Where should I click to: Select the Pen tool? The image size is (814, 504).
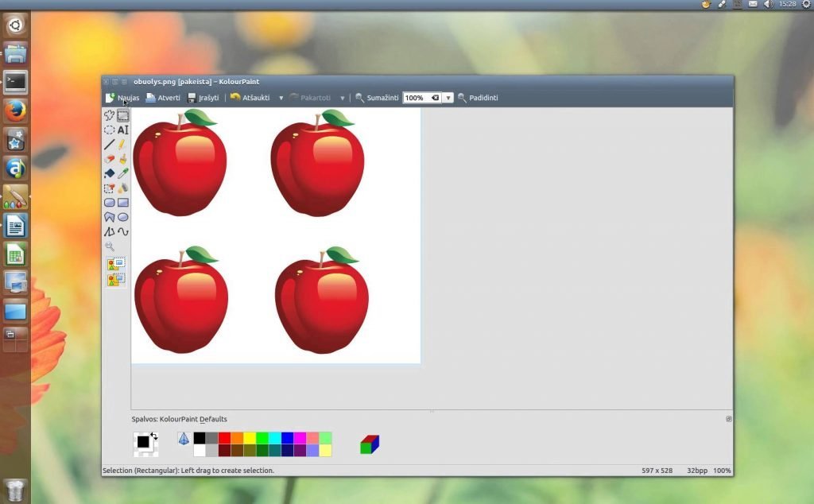[123, 145]
